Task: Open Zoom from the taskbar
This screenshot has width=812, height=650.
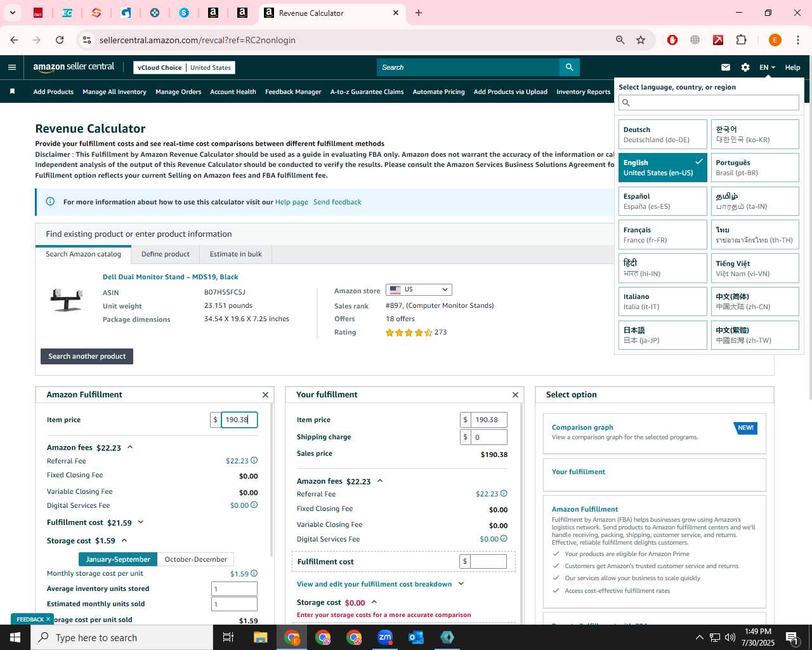Action: click(x=385, y=637)
